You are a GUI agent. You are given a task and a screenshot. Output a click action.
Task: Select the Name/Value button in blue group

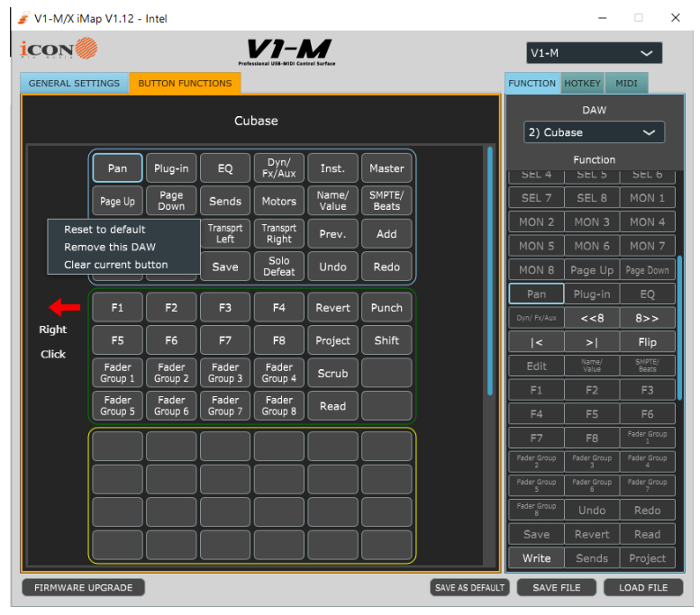click(332, 201)
